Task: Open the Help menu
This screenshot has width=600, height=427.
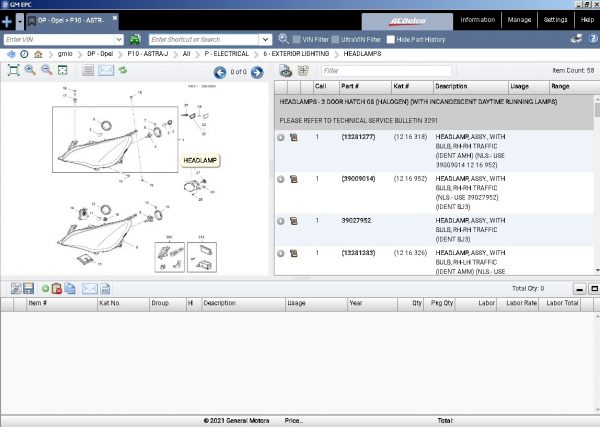Action: pyautogui.click(x=587, y=20)
